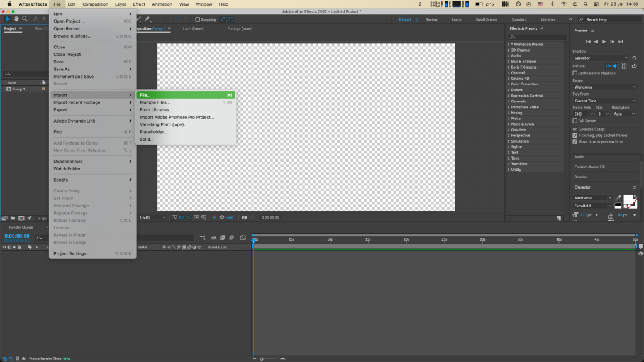Click the Render Queue tab
Image resolution: width=644 pixels, height=362 pixels.
tap(20, 227)
